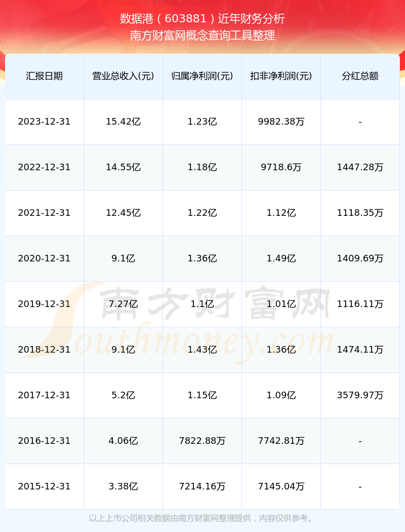Click the revenue value 14.55亿
The height and width of the screenshot is (532, 405).
pos(124,167)
